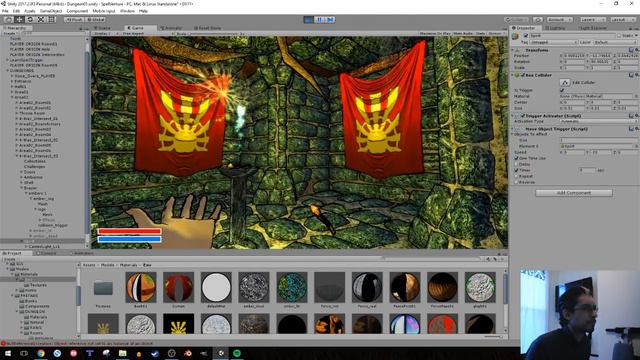Switch to the Scene tab
Viewport: 640px width, 360px height.
pyautogui.click(x=103, y=28)
